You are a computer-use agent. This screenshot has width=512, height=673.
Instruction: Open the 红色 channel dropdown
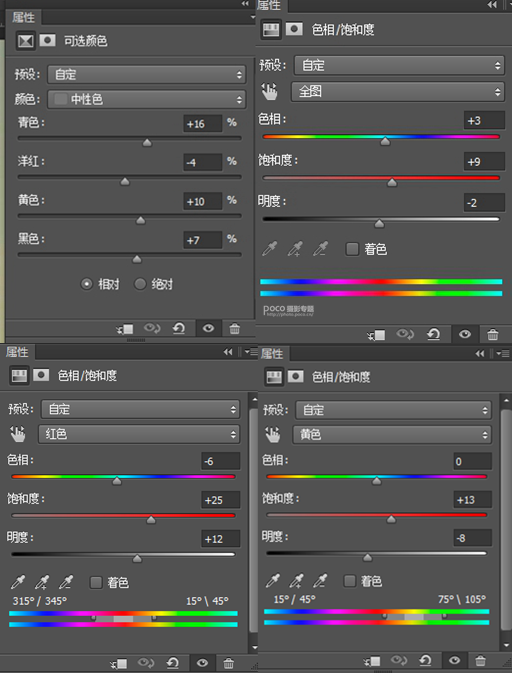139,434
